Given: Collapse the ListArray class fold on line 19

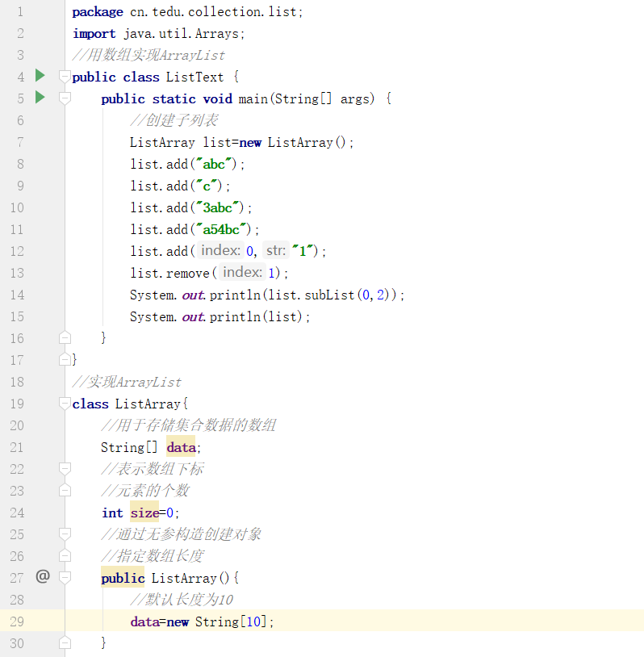Looking at the screenshot, I should click(x=65, y=404).
